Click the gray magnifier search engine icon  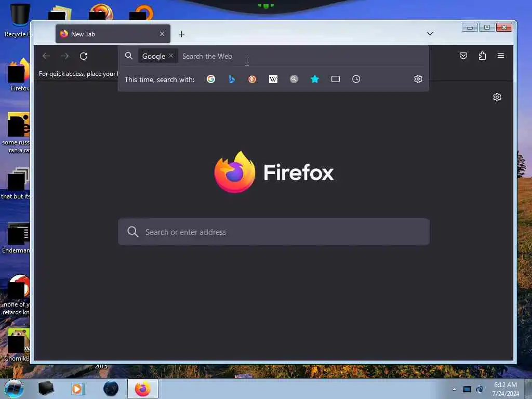[294, 79]
